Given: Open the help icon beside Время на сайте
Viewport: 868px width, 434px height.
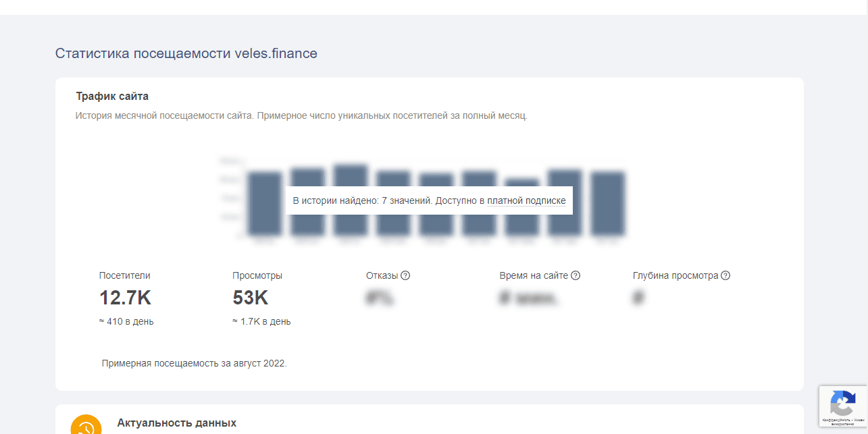Looking at the screenshot, I should (576, 275).
